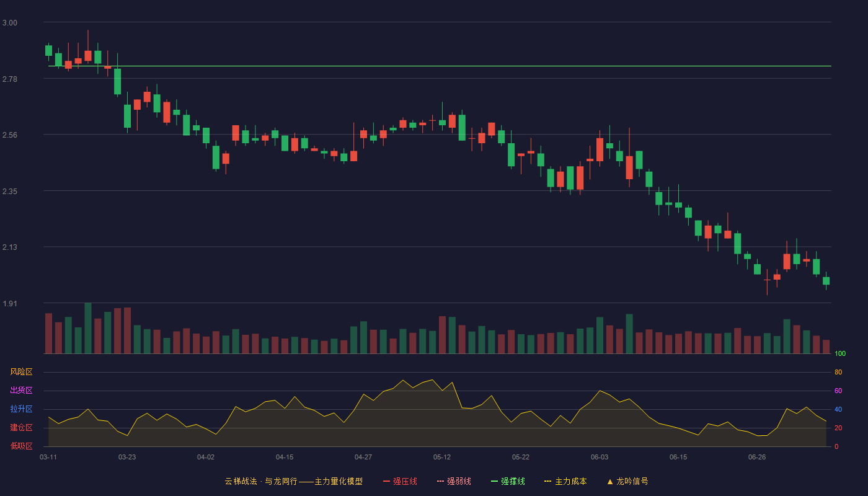Viewport: 868px width, 496px height.
Task: Click the red 强压线 legend marker
Action: [x=386, y=481]
